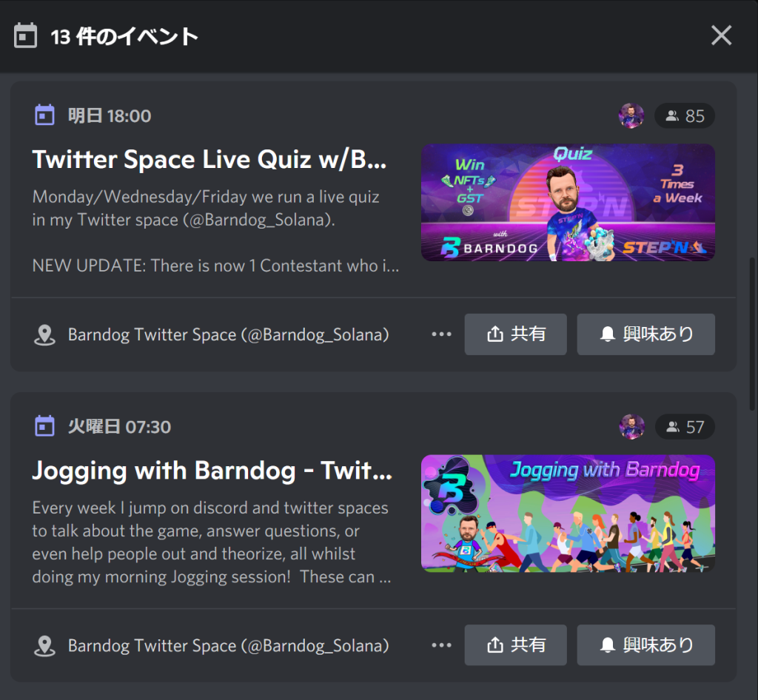Click calendar icon next to 明日 18:00
This screenshot has width=758, height=700.
(45, 115)
